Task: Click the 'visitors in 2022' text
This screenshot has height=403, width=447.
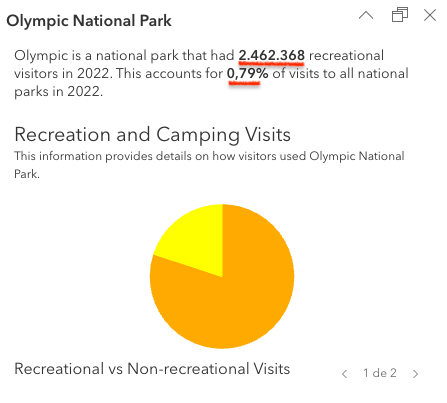Action: pyautogui.click(x=62, y=73)
